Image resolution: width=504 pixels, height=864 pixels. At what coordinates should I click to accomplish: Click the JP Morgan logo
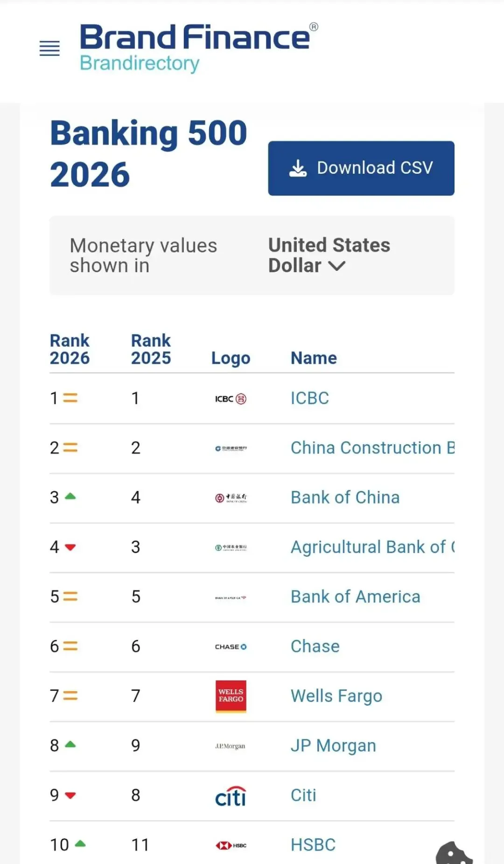click(231, 746)
